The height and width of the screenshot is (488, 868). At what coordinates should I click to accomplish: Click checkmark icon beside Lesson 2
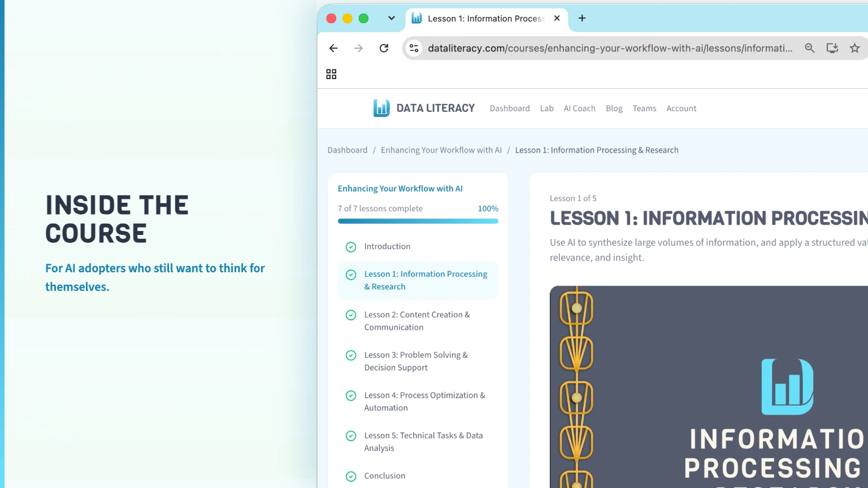click(x=351, y=315)
